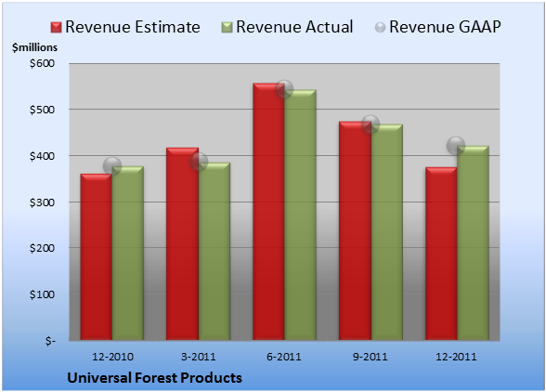Click the GAAP sphere marker for 3-2011
Viewport: 546px width, 392px height.
pyautogui.click(x=199, y=162)
